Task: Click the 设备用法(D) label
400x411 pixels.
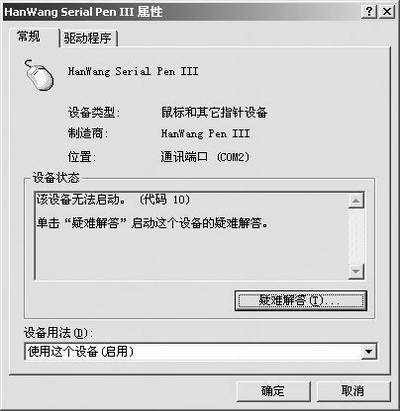Action: (58, 333)
